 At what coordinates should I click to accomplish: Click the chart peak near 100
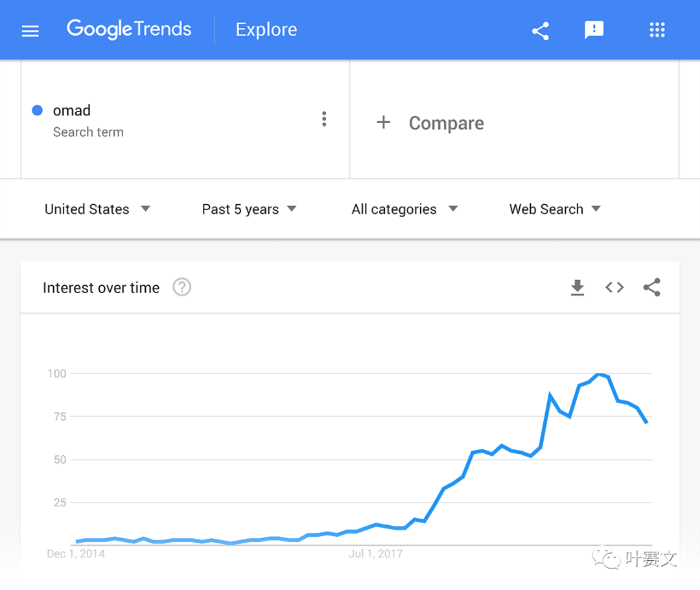[x=599, y=374]
